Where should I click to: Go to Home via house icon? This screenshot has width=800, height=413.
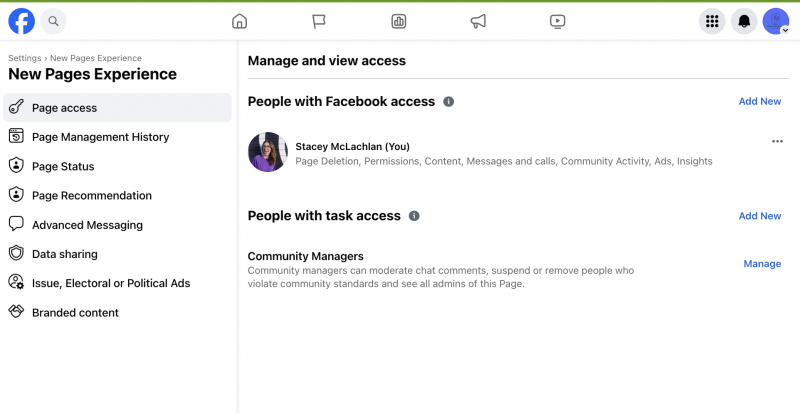[239, 21]
